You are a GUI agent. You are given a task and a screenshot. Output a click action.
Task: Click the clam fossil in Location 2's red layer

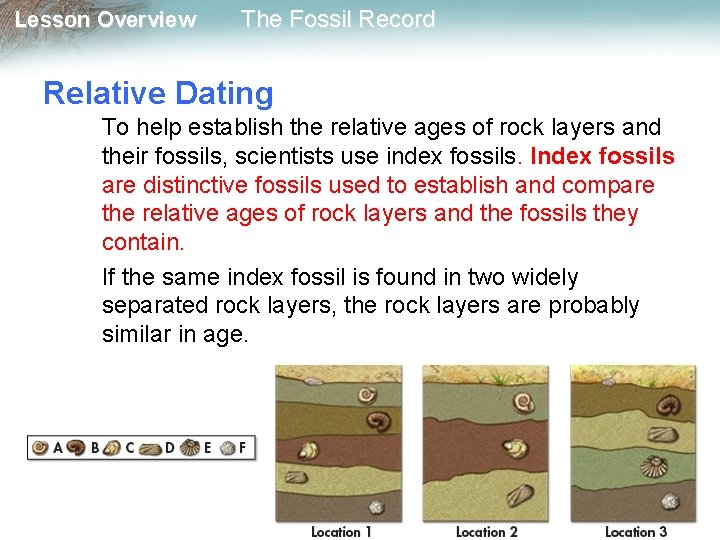point(515,449)
